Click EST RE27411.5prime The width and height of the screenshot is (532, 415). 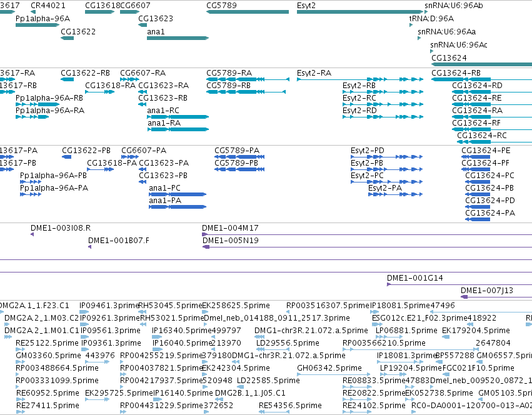(48, 406)
